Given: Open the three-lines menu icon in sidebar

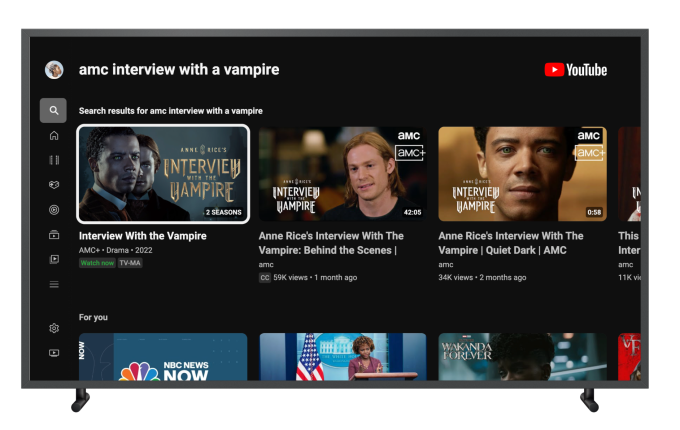Looking at the screenshot, I should pyautogui.click(x=54, y=284).
